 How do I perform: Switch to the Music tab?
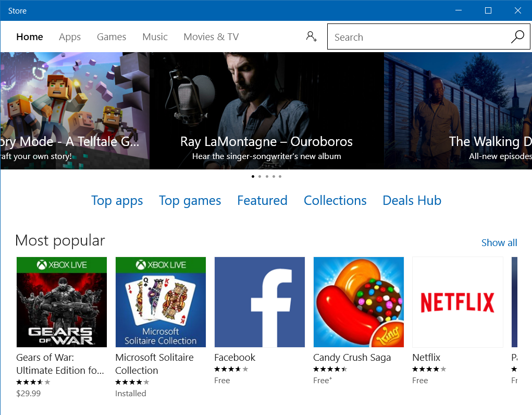155,36
